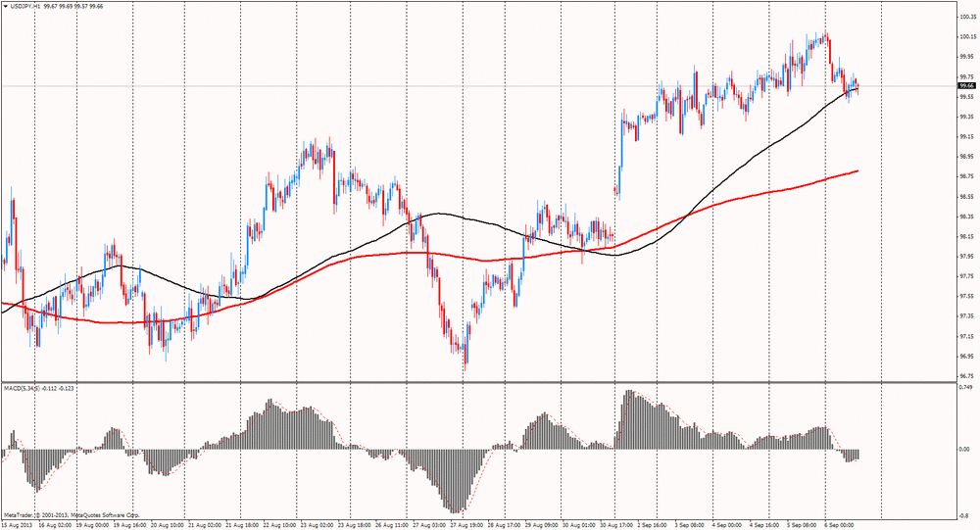The height and width of the screenshot is (530, 980).
Task: Click the 4 Sep 16:00 time label
Action: [764, 526]
